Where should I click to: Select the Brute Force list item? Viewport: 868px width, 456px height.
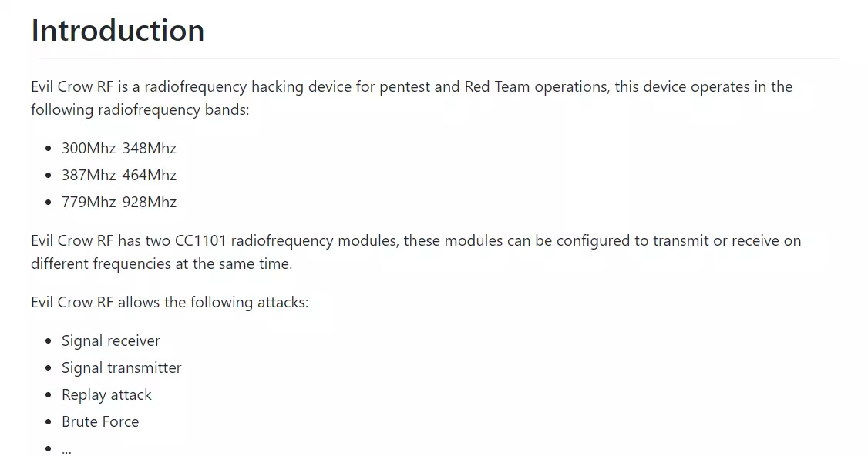coord(100,421)
